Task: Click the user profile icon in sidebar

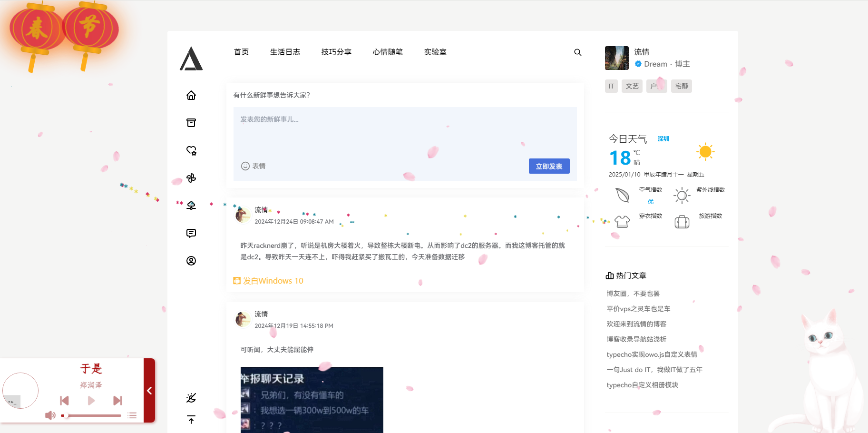Action: click(191, 260)
